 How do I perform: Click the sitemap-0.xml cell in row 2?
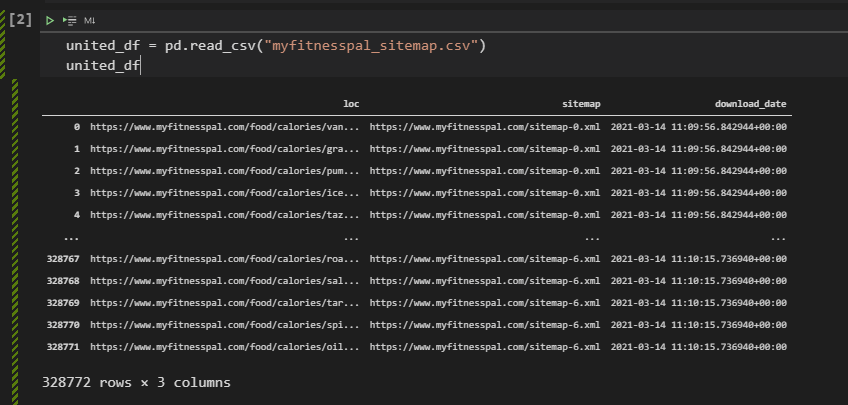point(485,171)
